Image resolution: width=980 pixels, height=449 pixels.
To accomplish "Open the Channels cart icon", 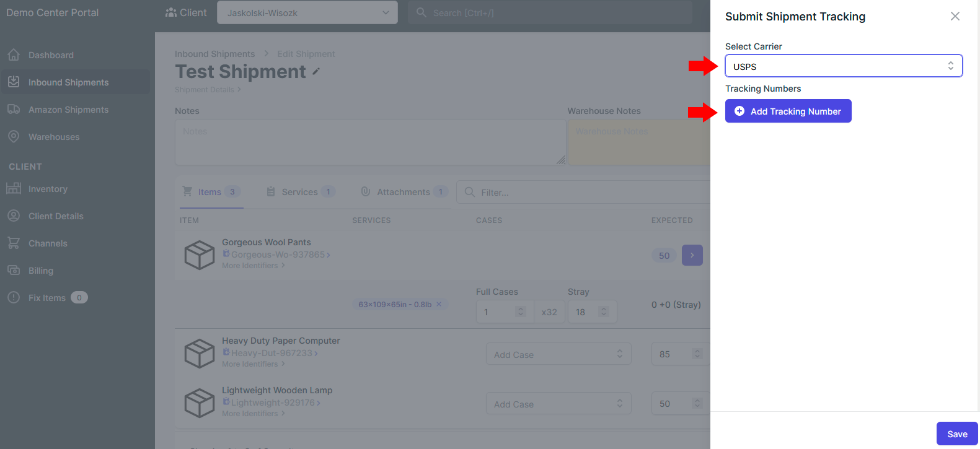I will coord(14,243).
